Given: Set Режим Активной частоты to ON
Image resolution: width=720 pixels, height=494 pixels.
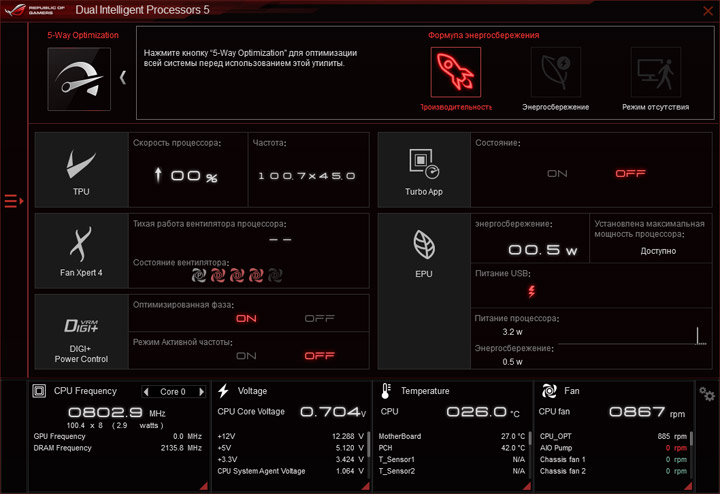Looking at the screenshot, I should click(246, 356).
